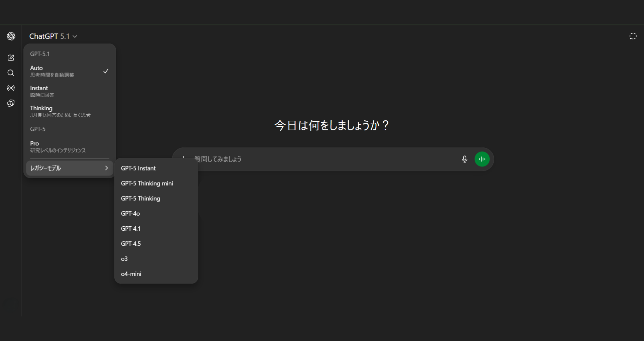Select GPT-4o from legacy models

130,213
